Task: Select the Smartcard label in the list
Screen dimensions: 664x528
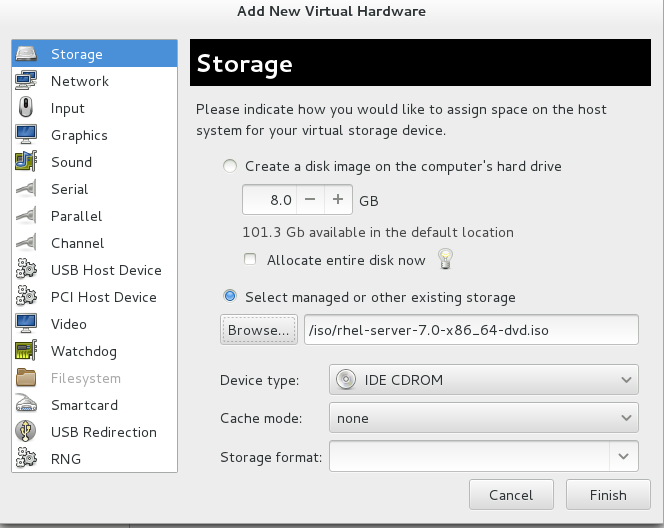Action: [x=84, y=405]
